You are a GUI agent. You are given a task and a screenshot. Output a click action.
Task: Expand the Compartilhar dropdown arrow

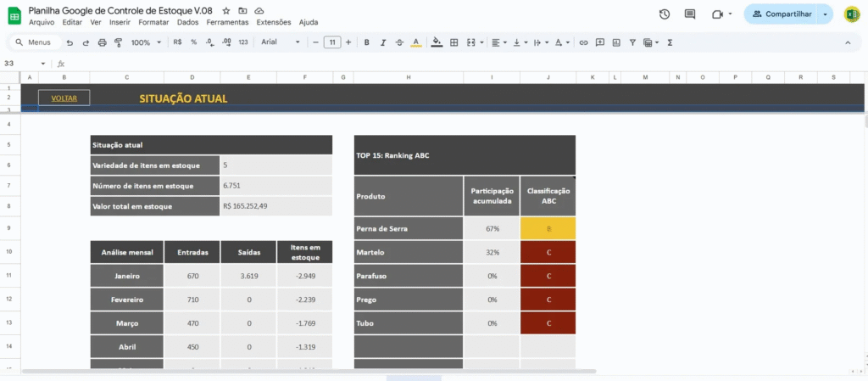click(x=825, y=14)
